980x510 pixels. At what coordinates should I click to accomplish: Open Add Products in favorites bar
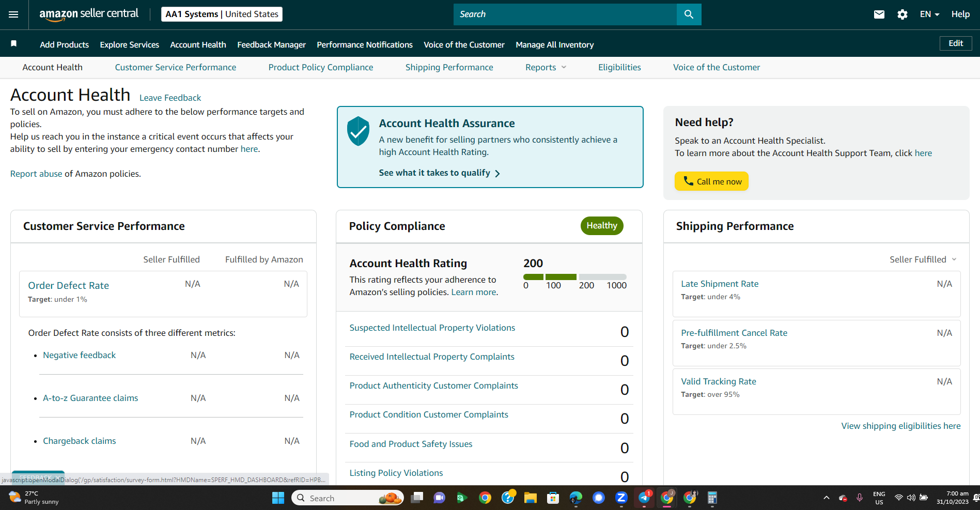(65, 44)
